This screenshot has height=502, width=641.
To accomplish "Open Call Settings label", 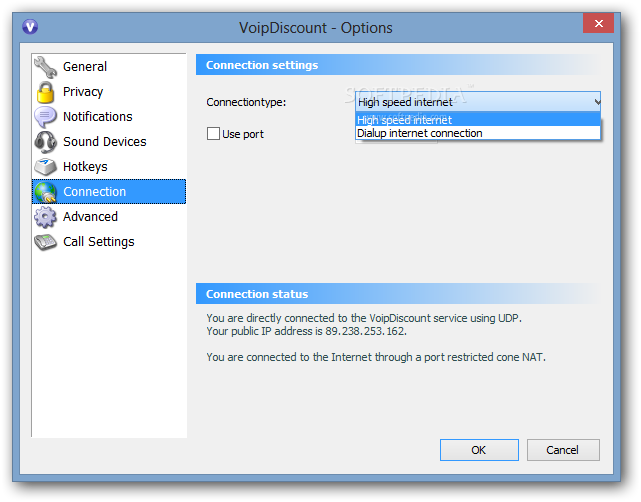I will (99, 242).
